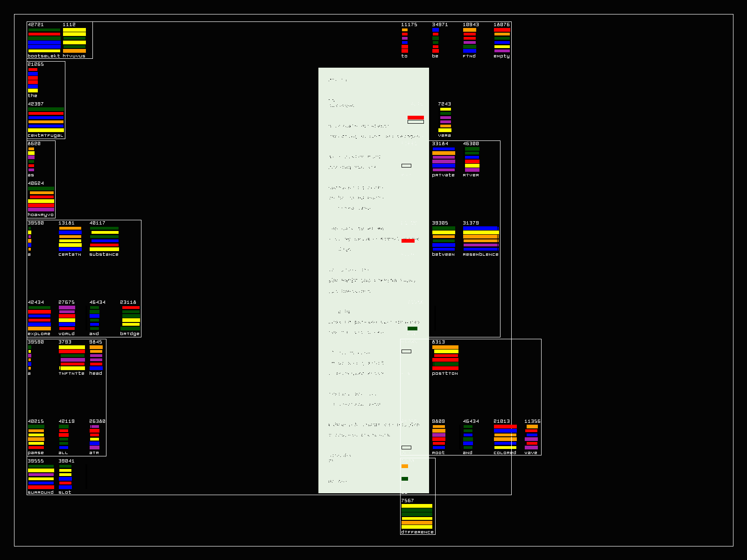Click the word label 'bridge'
The image size is (747, 560).
tap(130, 334)
